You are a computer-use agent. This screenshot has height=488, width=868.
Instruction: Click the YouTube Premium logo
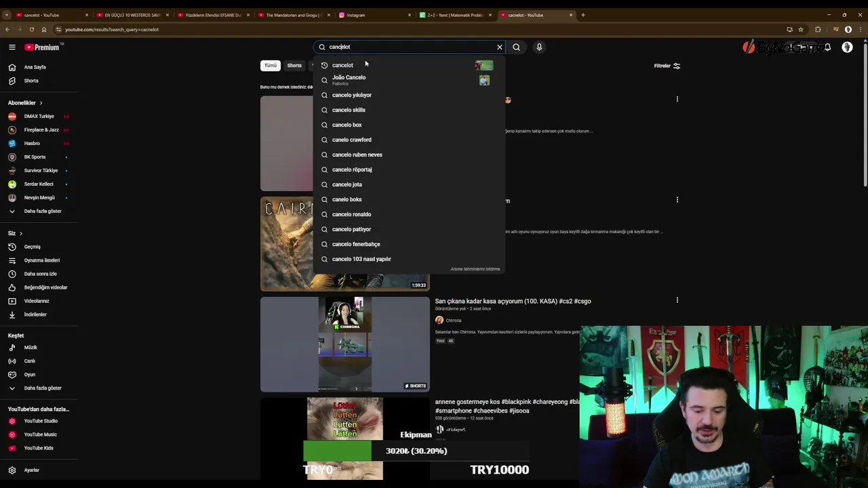42,47
